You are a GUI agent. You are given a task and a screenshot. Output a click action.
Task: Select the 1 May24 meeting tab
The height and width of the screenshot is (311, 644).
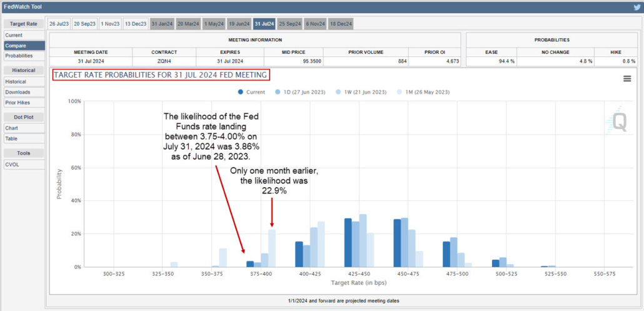pos(213,24)
